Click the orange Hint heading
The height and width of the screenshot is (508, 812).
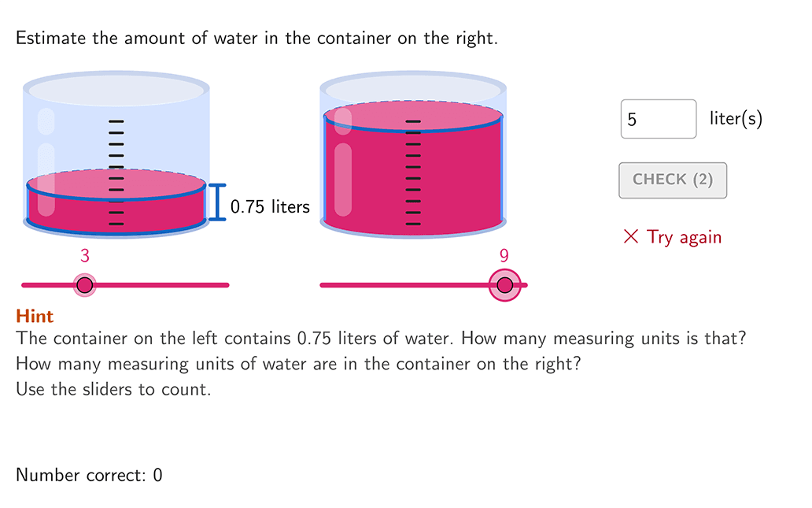pos(35,317)
